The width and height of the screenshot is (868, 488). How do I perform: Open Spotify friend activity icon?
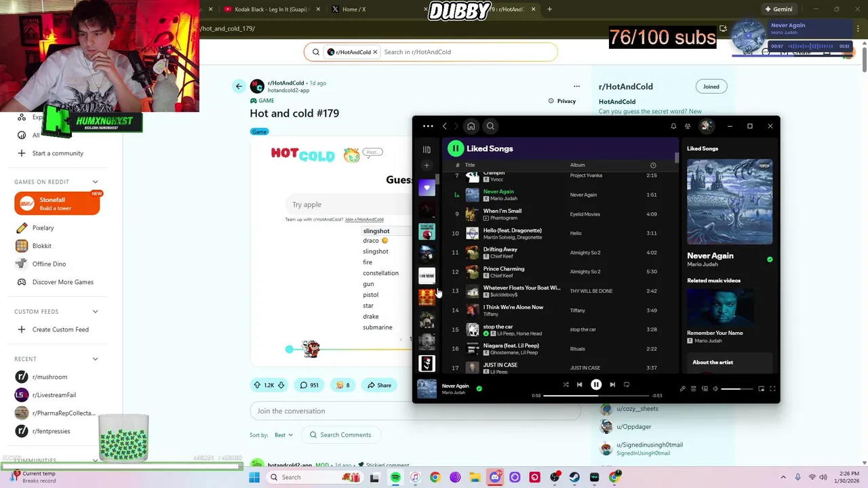pos(688,126)
